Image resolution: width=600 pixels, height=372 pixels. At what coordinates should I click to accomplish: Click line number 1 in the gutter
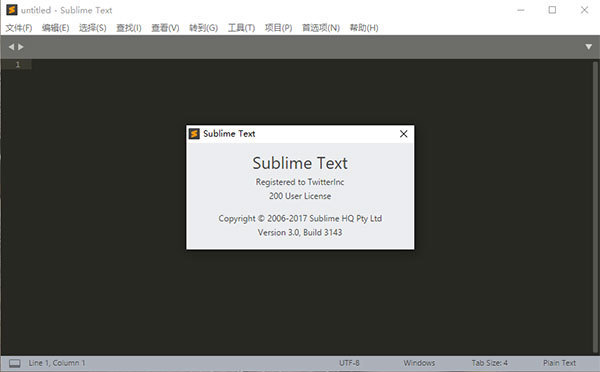click(18, 64)
